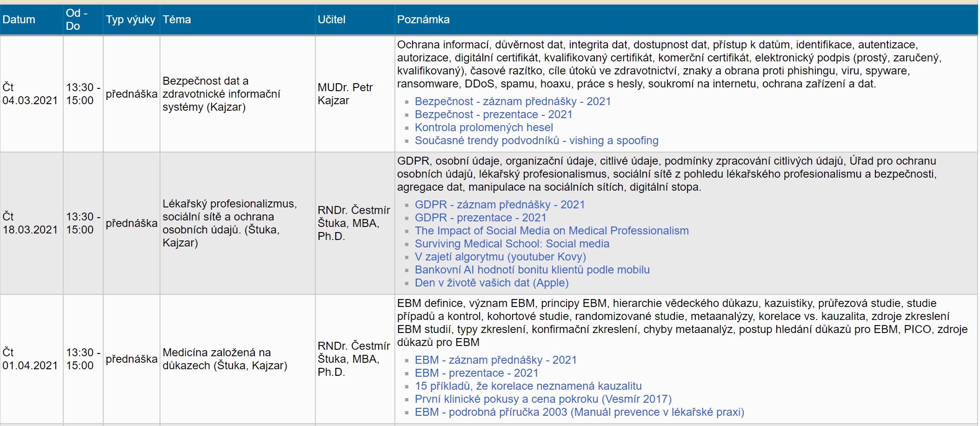Open Bankovní AI hodnotí bonitu klientů link
This screenshot has height=426, width=980.
click(x=532, y=270)
